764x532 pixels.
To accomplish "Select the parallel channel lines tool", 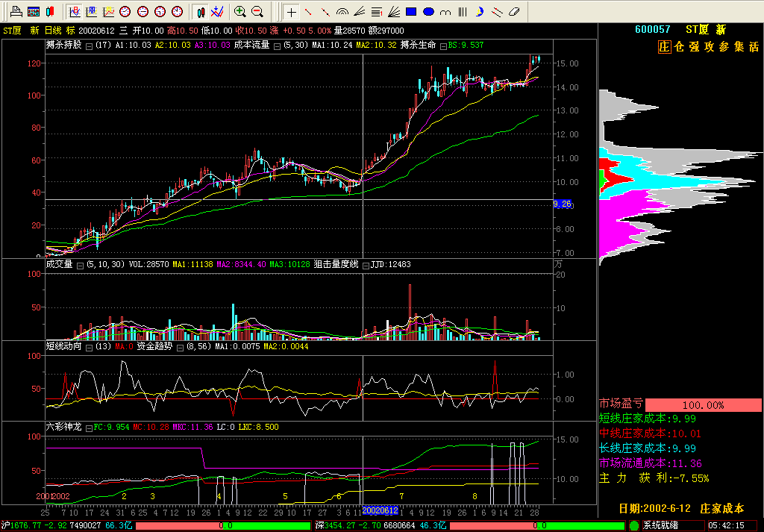I will pyautogui.click(x=497, y=12).
